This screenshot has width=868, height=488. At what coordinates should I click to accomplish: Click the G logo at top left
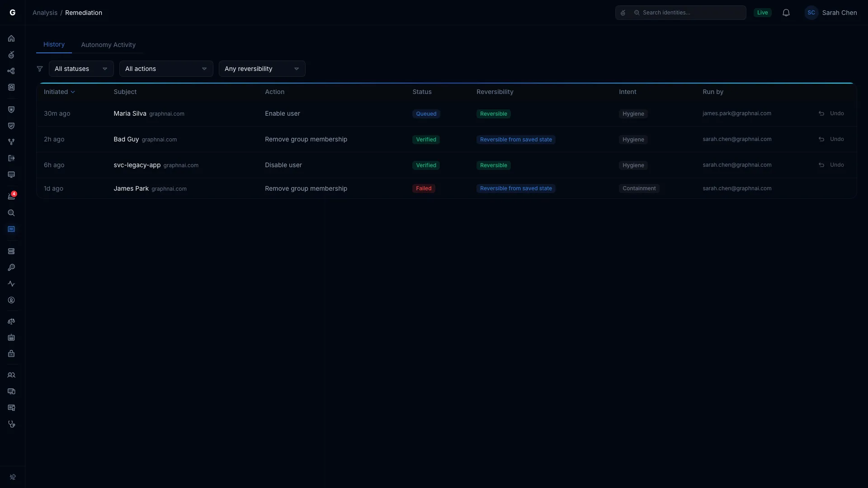(x=13, y=13)
